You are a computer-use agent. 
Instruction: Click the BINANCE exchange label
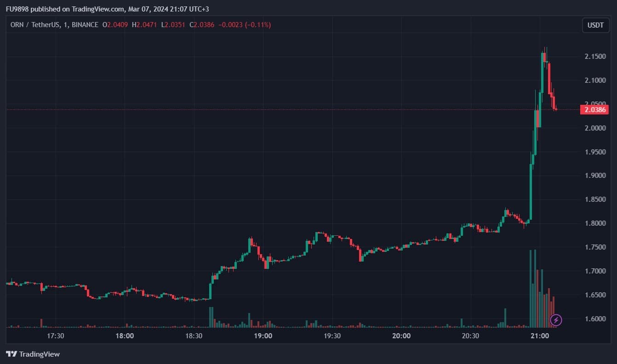tap(85, 25)
